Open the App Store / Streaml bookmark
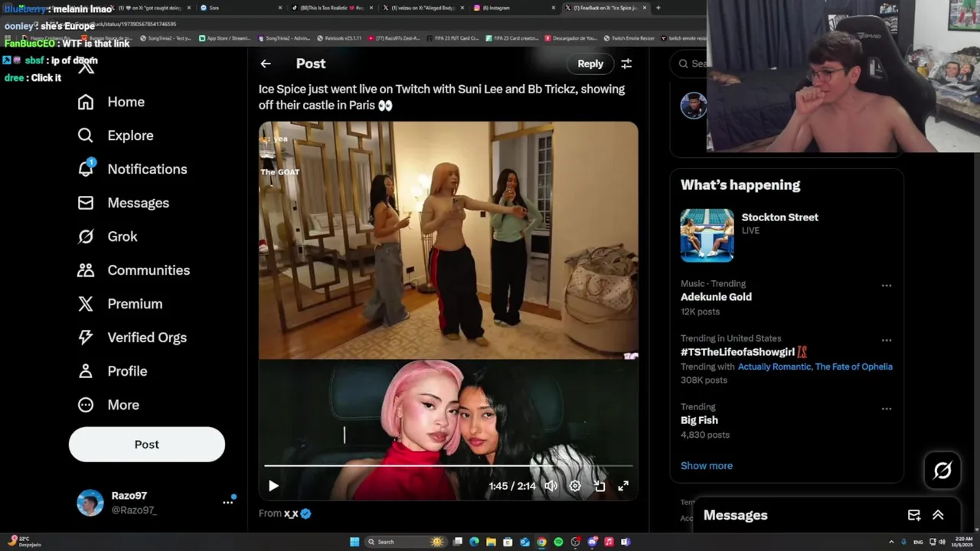The height and width of the screenshot is (551, 980). point(224,38)
